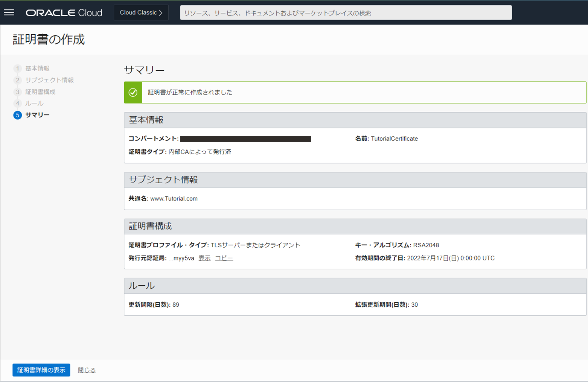The image size is (588, 382).
Task: Open the Cloud Classic switcher
Action: pyautogui.click(x=141, y=13)
